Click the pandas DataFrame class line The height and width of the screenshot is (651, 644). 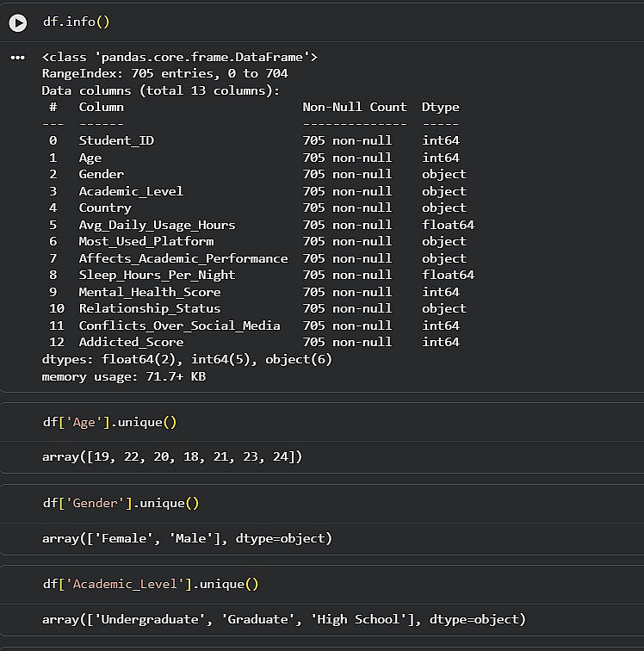(x=179, y=57)
